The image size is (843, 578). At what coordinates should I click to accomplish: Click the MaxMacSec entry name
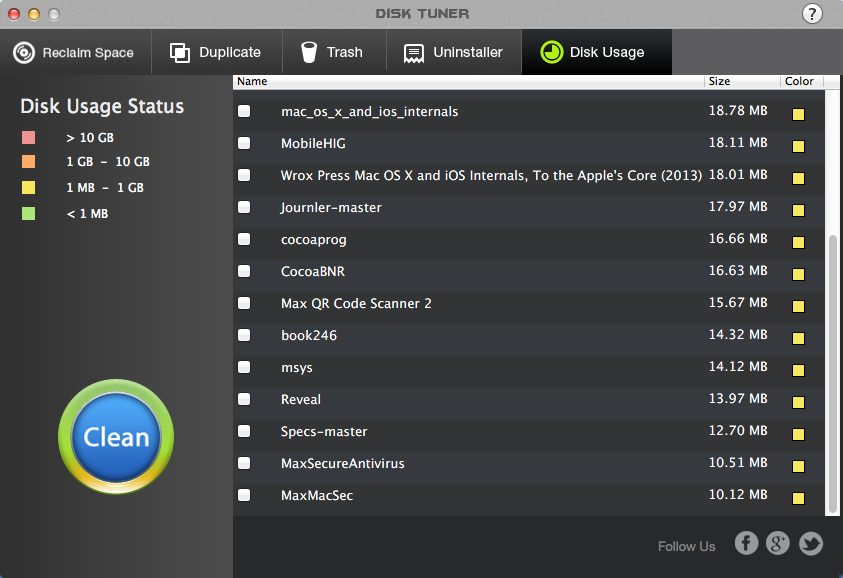[x=317, y=496]
